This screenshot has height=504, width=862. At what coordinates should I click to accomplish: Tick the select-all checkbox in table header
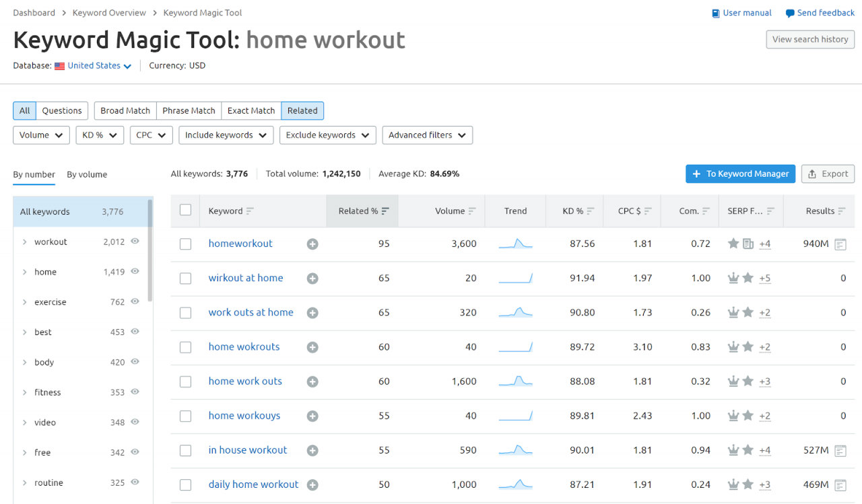click(x=186, y=210)
